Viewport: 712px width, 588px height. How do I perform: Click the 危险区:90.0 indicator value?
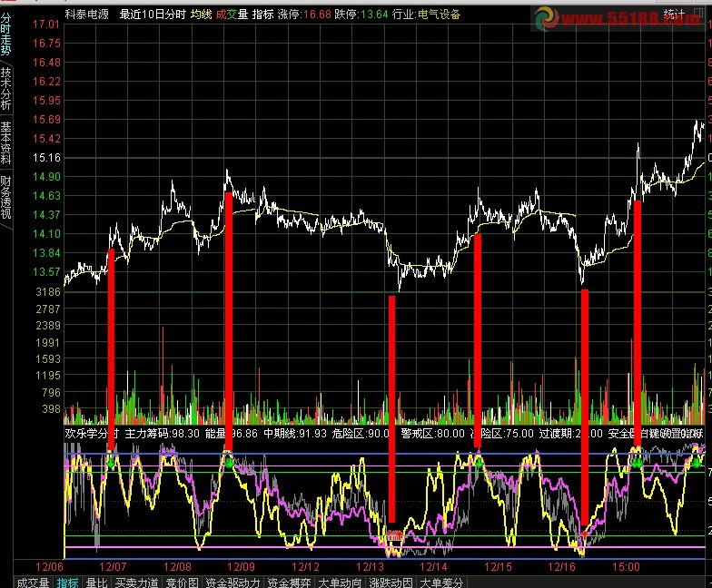tap(361, 434)
